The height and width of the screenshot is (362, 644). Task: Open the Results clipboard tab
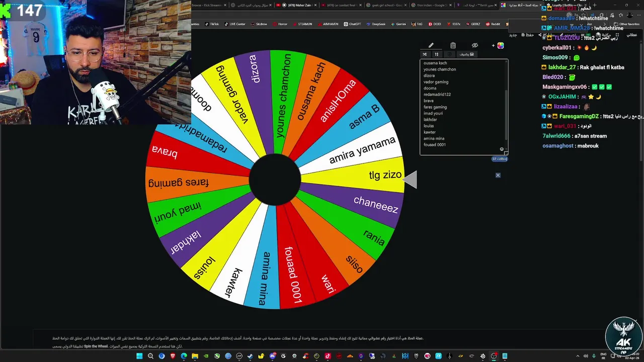click(453, 45)
